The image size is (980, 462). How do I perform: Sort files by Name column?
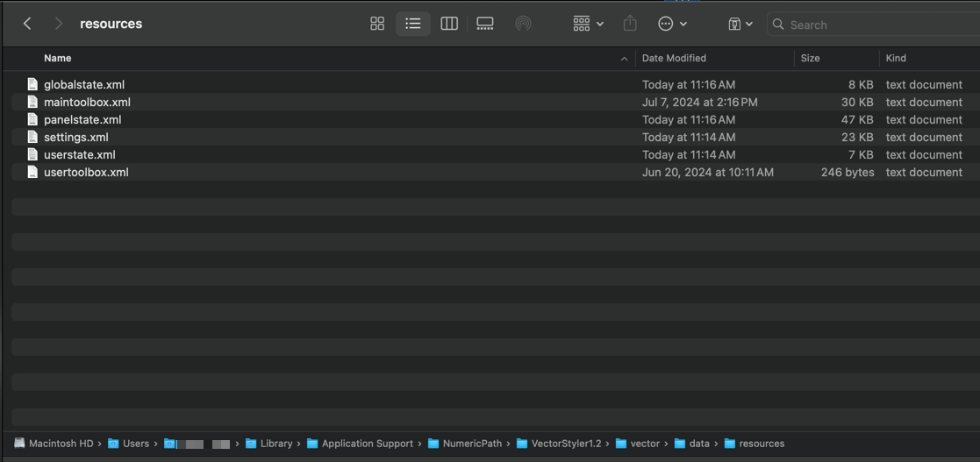click(58, 58)
